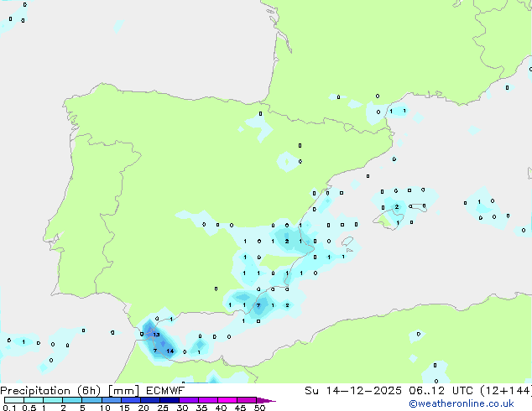Screen dimensions: 532x411
Task: Click the 0.5–1 mm legend color box
Action: [x=34, y=400]
